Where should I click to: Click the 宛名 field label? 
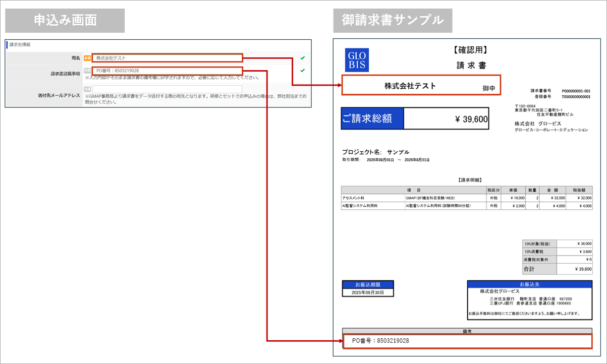76,58
